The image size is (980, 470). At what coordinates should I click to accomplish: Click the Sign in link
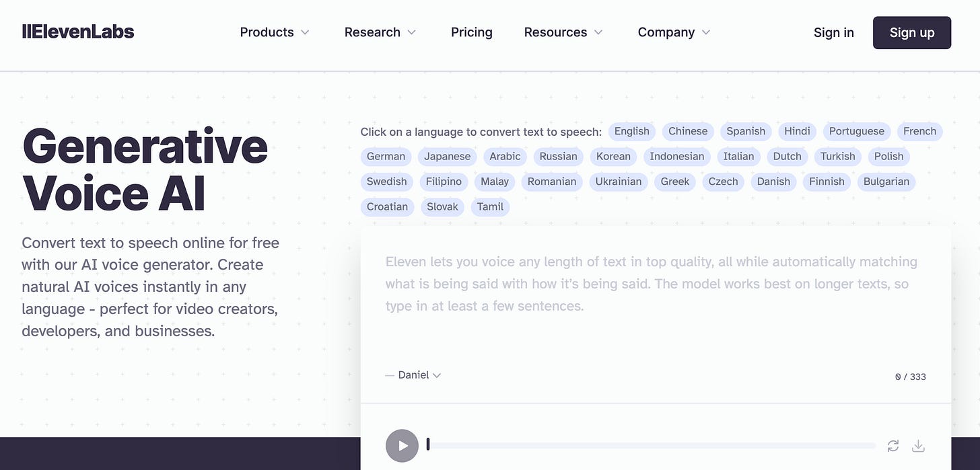point(833,32)
